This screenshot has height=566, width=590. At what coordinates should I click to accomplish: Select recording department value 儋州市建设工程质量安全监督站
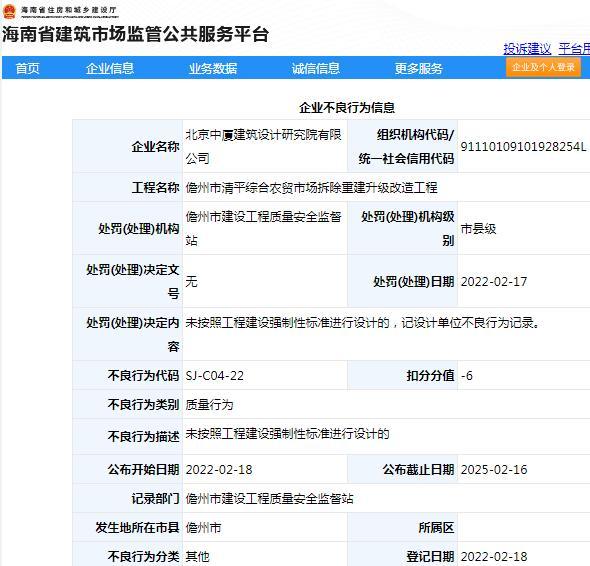269,499
